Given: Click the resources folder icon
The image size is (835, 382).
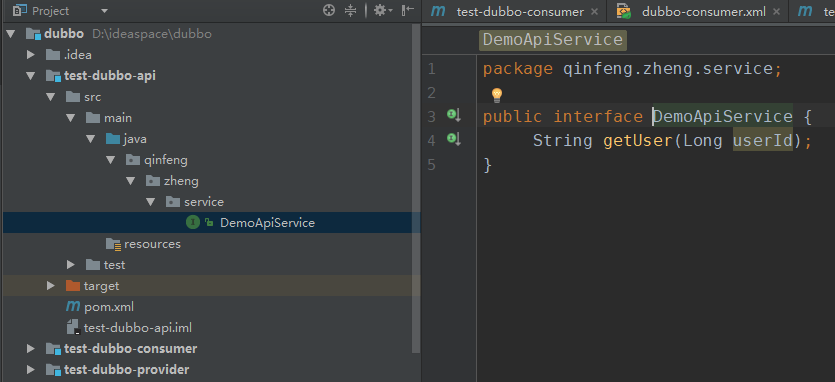Looking at the screenshot, I should [x=113, y=244].
